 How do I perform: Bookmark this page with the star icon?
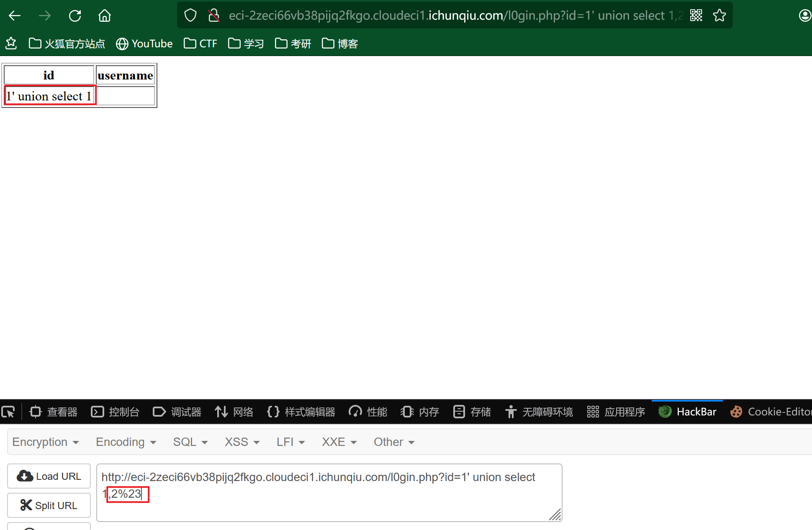point(719,15)
